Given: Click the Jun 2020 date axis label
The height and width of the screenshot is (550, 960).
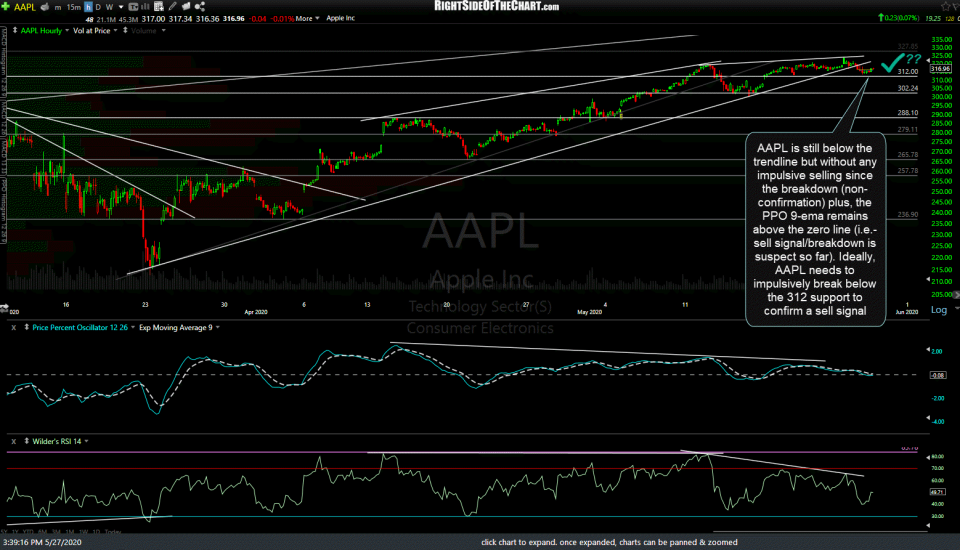Looking at the screenshot, I should tap(907, 312).
